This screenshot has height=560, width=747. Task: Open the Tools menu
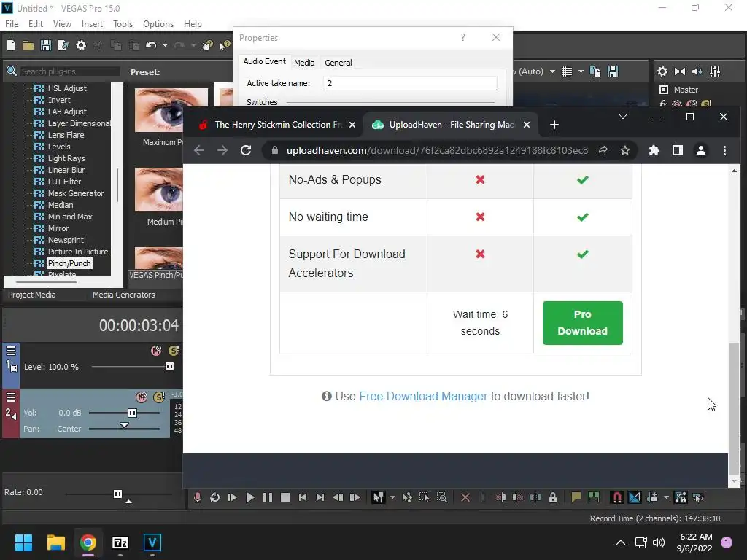pos(123,24)
